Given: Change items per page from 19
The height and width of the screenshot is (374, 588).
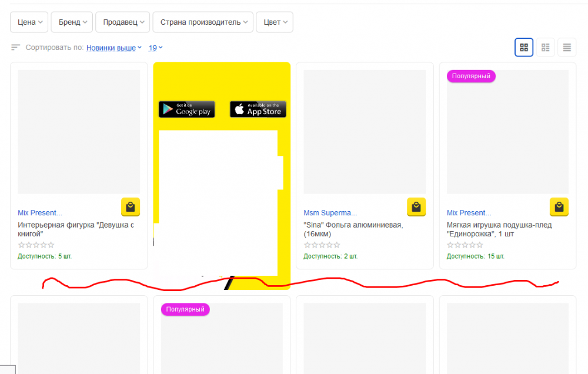Looking at the screenshot, I should tap(155, 48).
